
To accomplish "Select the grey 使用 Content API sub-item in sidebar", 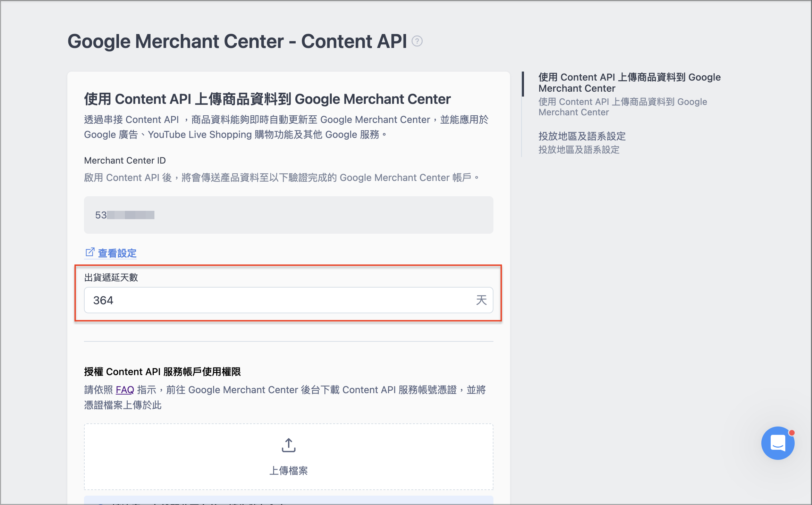I will (623, 107).
